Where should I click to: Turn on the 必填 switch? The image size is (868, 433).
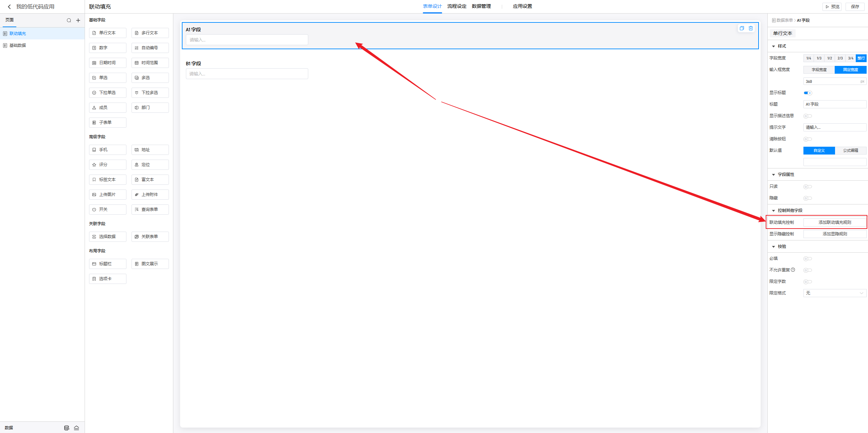coord(808,258)
